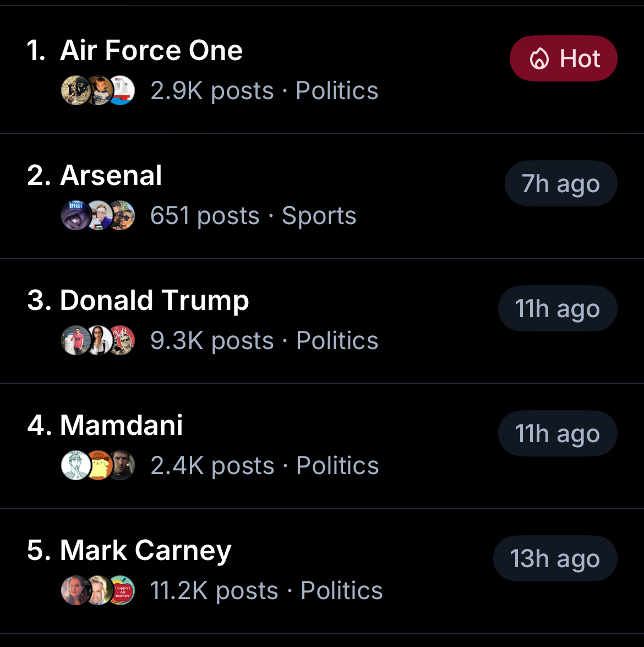Click the 651 posts · Sports text
644x647 pixels.
[253, 216]
